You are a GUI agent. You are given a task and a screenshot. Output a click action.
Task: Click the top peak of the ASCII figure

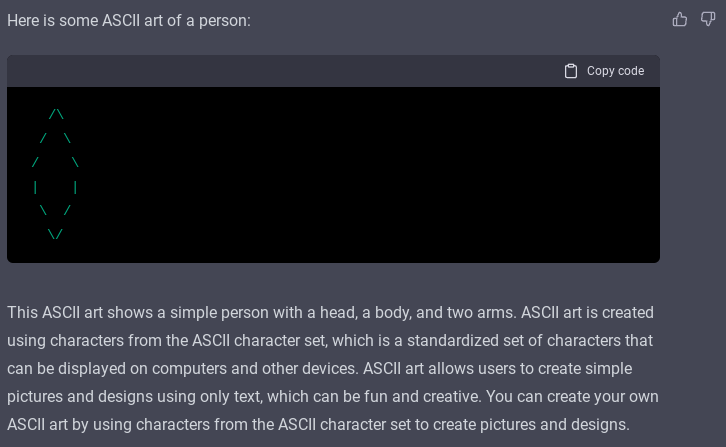tap(56, 115)
